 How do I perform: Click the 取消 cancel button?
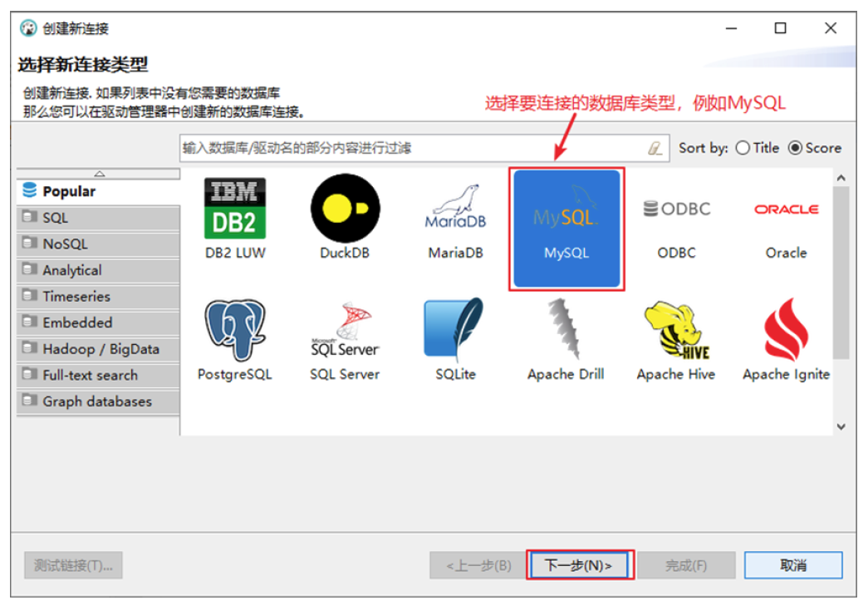coord(793,565)
